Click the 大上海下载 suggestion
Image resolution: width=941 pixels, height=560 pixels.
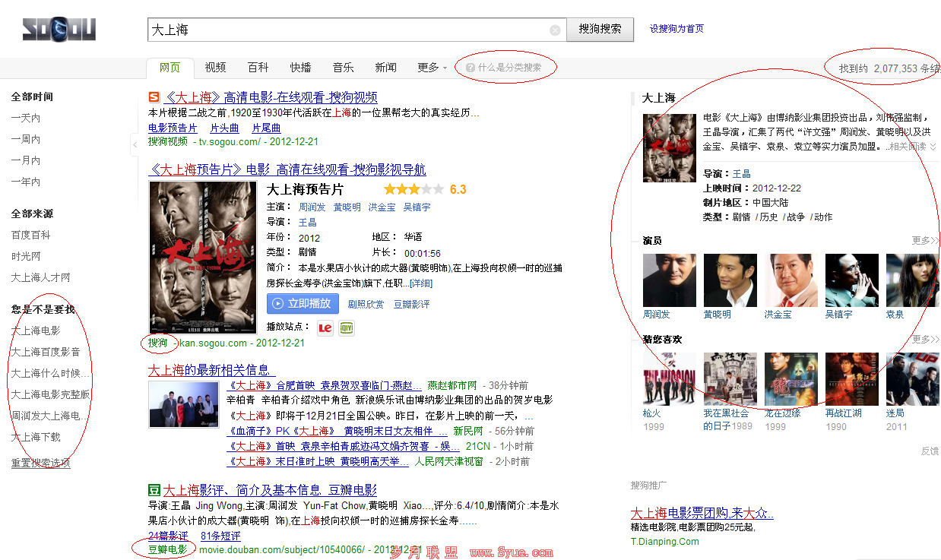click(x=36, y=438)
